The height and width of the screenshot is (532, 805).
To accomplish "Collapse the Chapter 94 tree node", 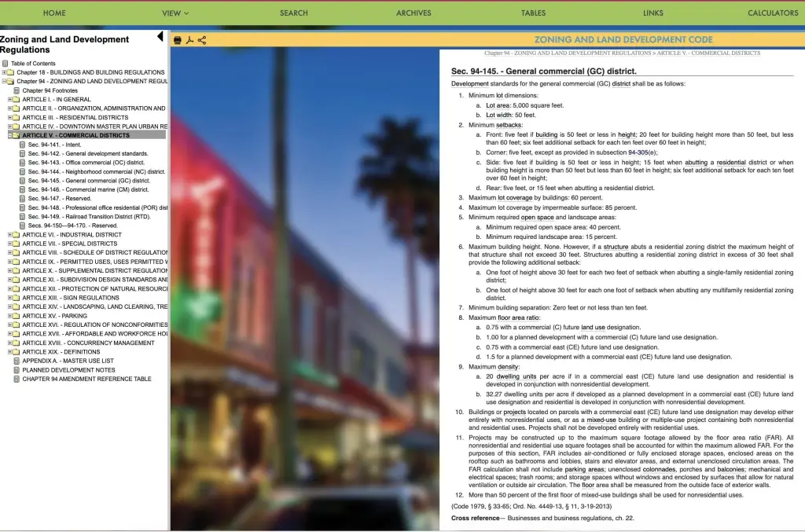I will coord(4,81).
